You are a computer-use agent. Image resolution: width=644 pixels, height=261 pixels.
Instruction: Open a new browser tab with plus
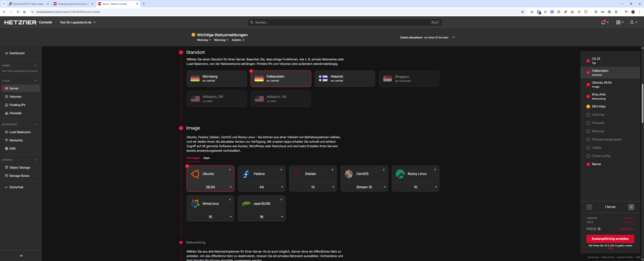[144, 4]
